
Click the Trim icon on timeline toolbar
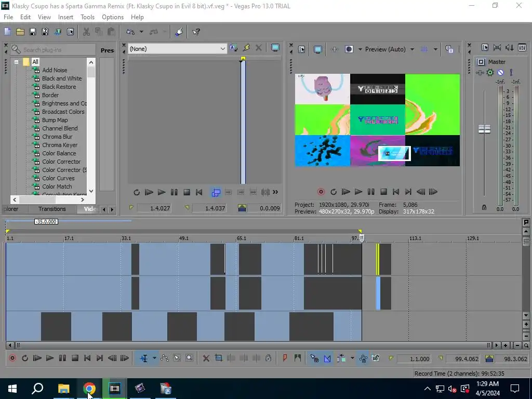[x=219, y=358]
